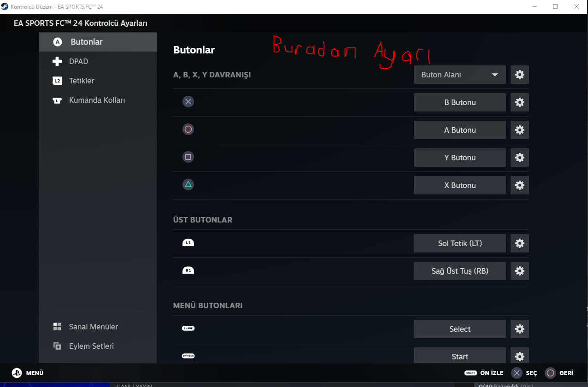Click the Start binding button
This screenshot has width=588, height=387.
pos(460,356)
